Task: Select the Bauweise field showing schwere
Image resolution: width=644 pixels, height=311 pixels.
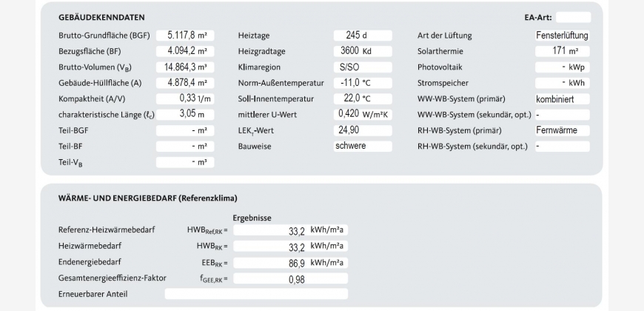Action: [x=363, y=146]
